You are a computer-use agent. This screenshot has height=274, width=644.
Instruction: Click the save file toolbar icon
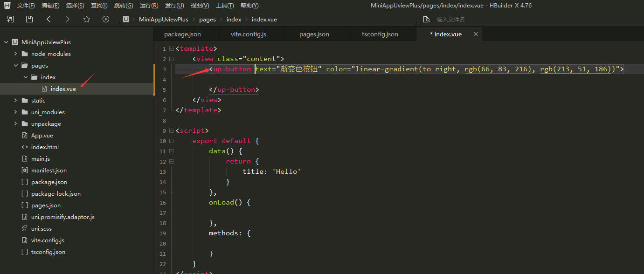(x=29, y=19)
